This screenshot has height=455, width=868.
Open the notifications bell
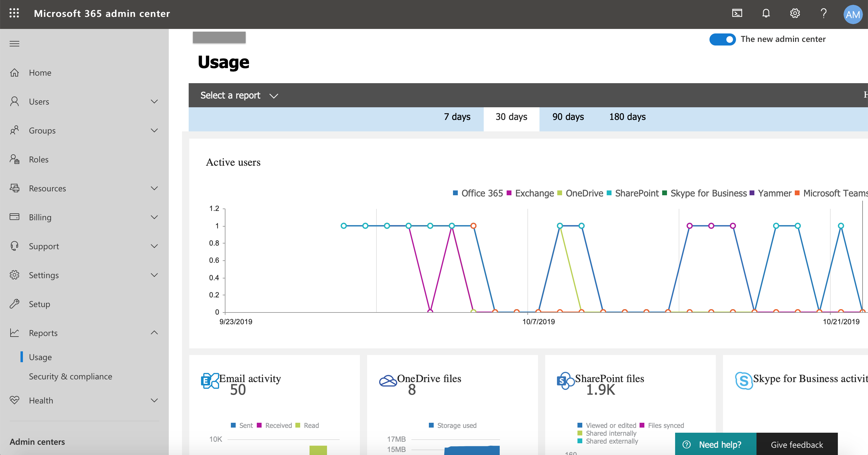click(x=766, y=14)
